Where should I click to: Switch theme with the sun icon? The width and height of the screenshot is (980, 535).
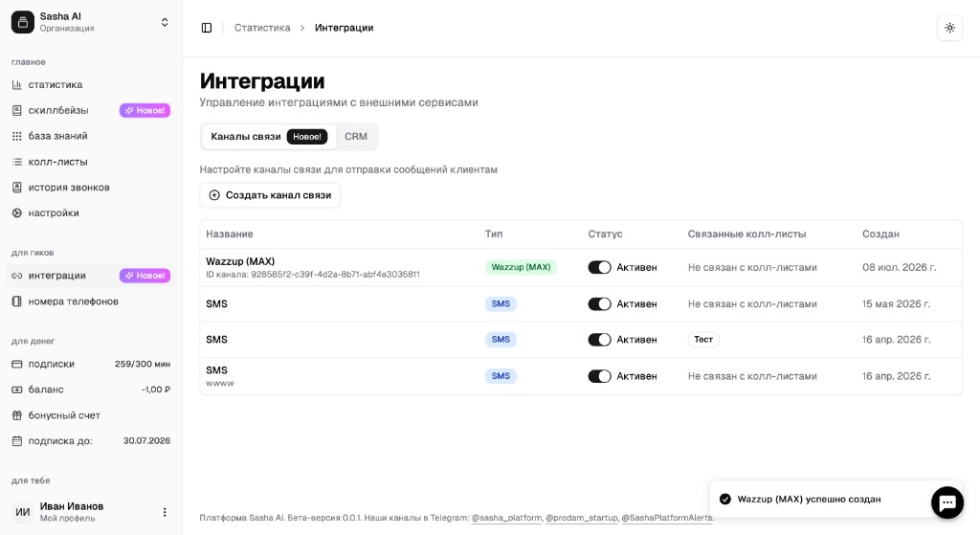949,28
